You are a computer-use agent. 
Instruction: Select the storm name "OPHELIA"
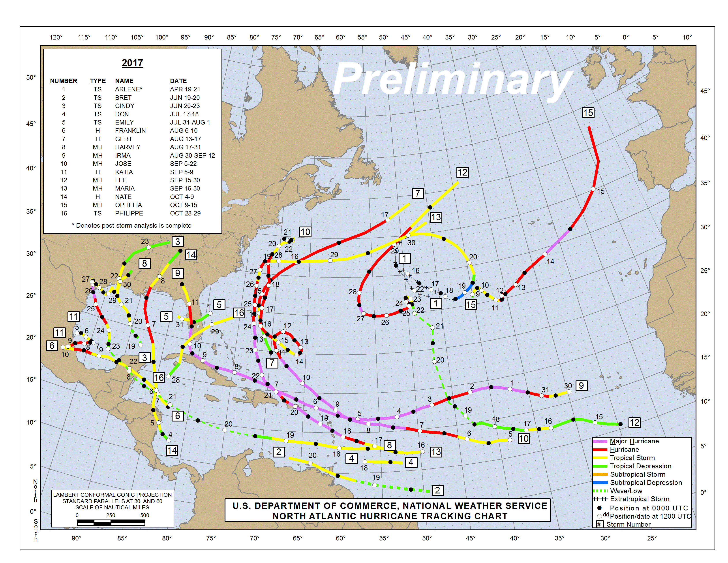128,205
